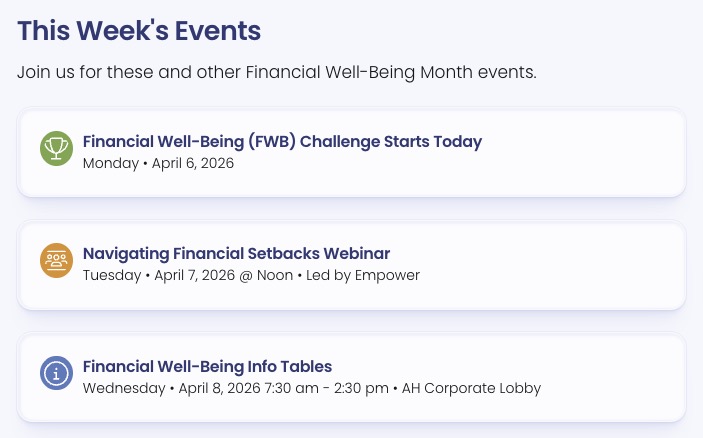The width and height of the screenshot is (703, 438).
Task: Click "Wednesday" in the info tables details
Action: [x=124, y=388]
